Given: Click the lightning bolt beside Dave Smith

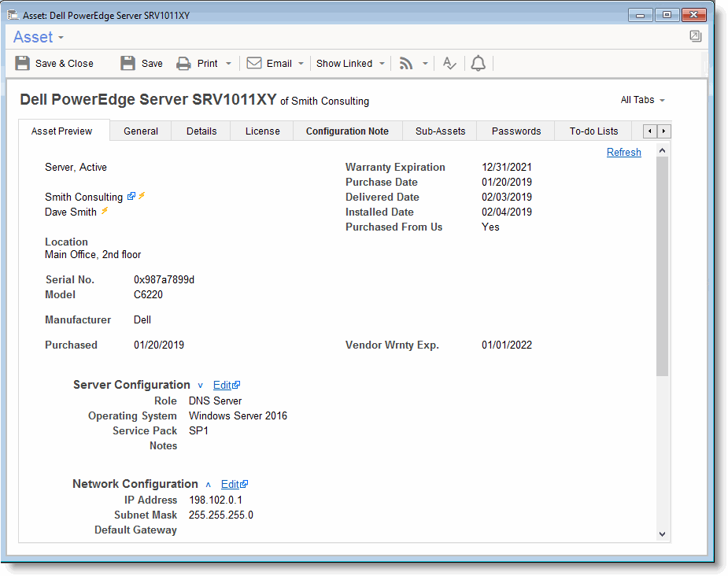Looking at the screenshot, I should pyautogui.click(x=105, y=212).
